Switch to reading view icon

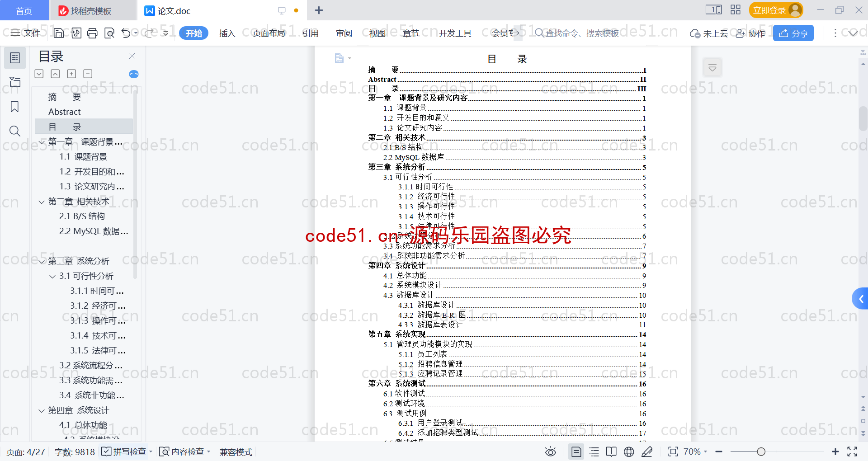(611, 452)
